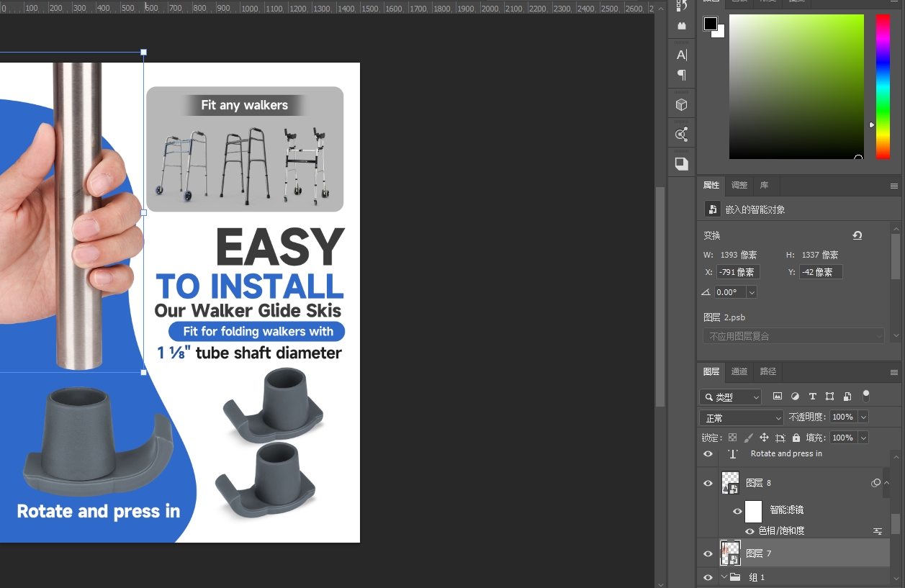Hide layer 图层 8

click(x=708, y=483)
